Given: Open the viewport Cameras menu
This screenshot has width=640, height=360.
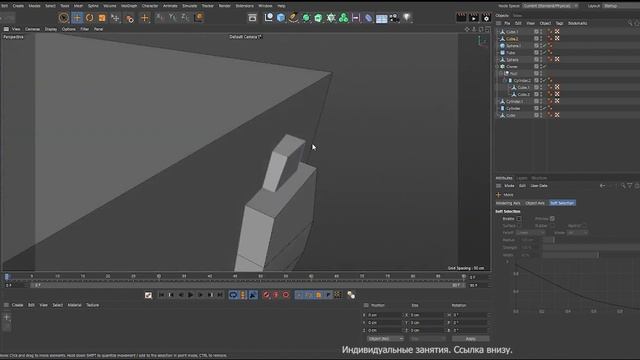Looking at the screenshot, I should [32, 29].
